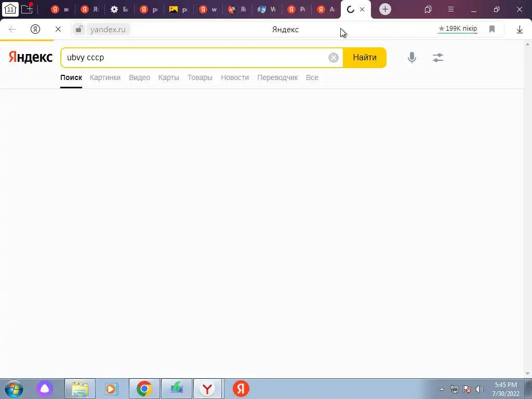
Task: Switch to the tab labeled 'ян'
Action: tap(60, 9)
